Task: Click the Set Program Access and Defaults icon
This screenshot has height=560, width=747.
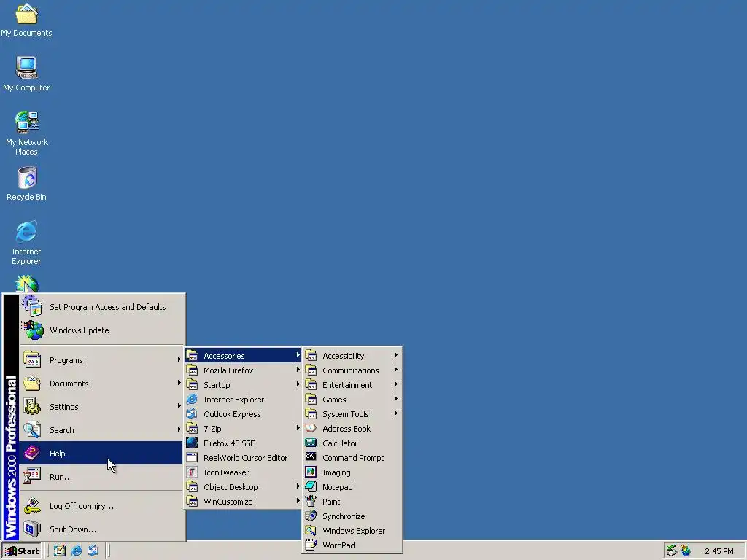Action: pyautogui.click(x=32, y=307)
